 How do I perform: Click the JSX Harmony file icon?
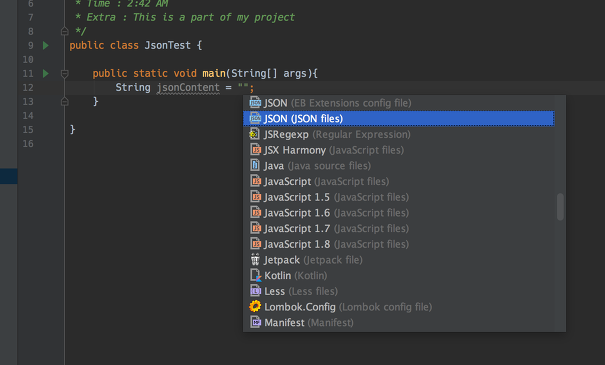(x=255, y=150)
